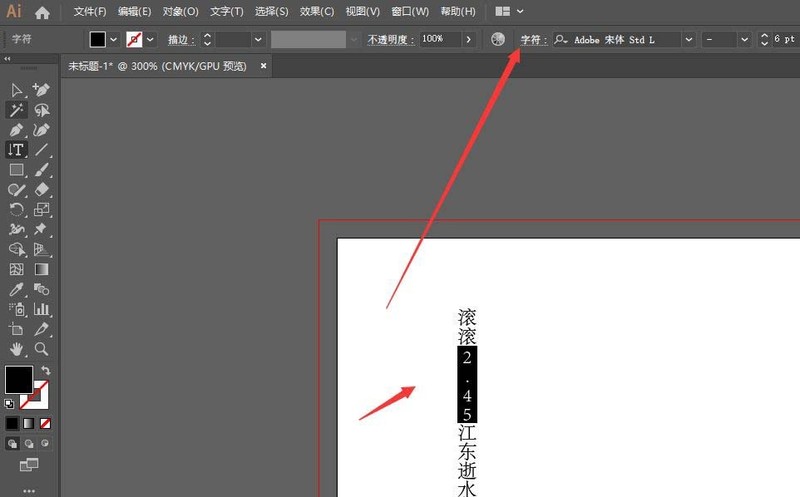Click the Home icon
The image size is (800, 497).
click(42, 12)
